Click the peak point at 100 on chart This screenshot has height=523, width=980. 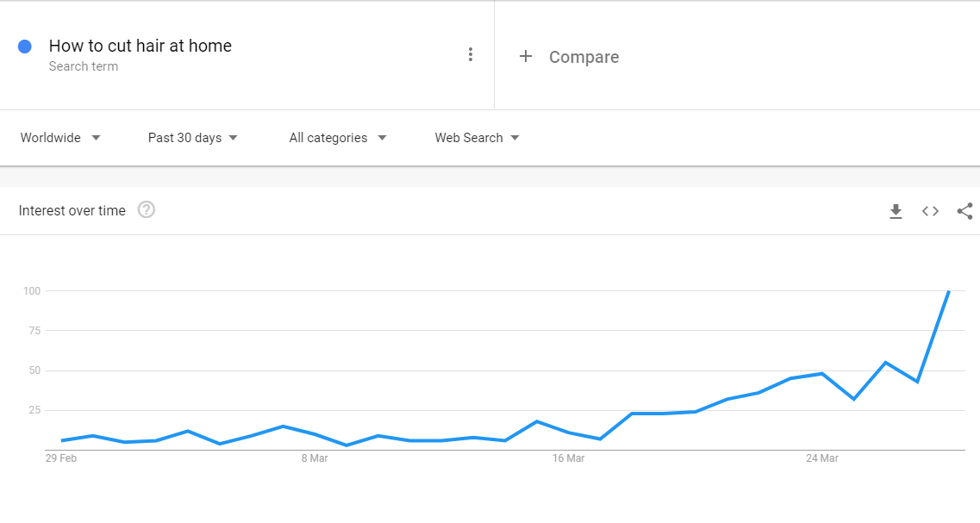949,291
